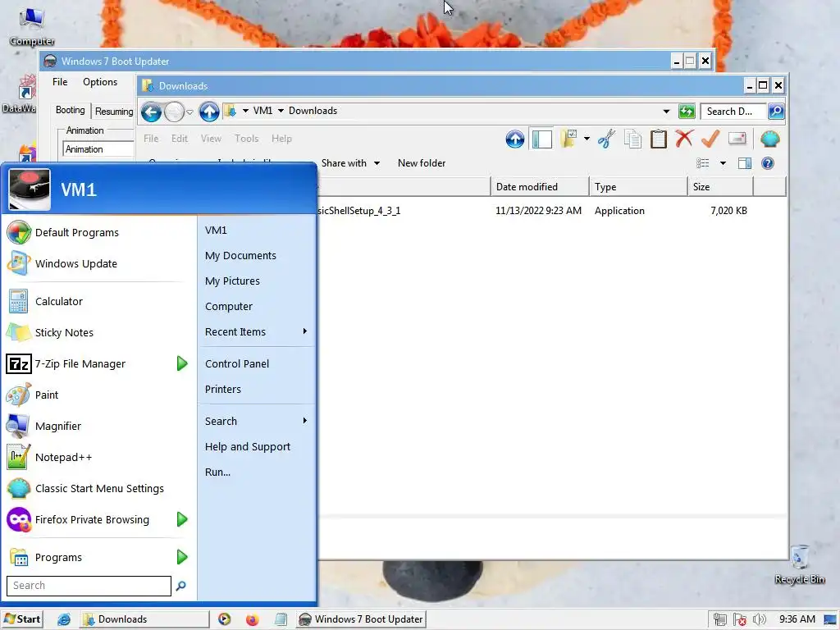Image resolution: width=840 pixels, height=630 pixels.
Task: Open Options menu in Boot Updater
Action: (100, 82)
